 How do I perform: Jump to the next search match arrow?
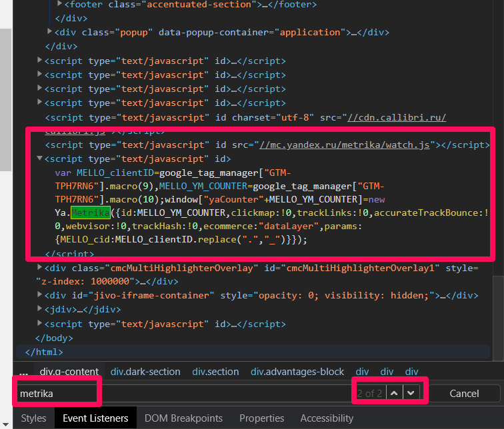coord(411,393)
